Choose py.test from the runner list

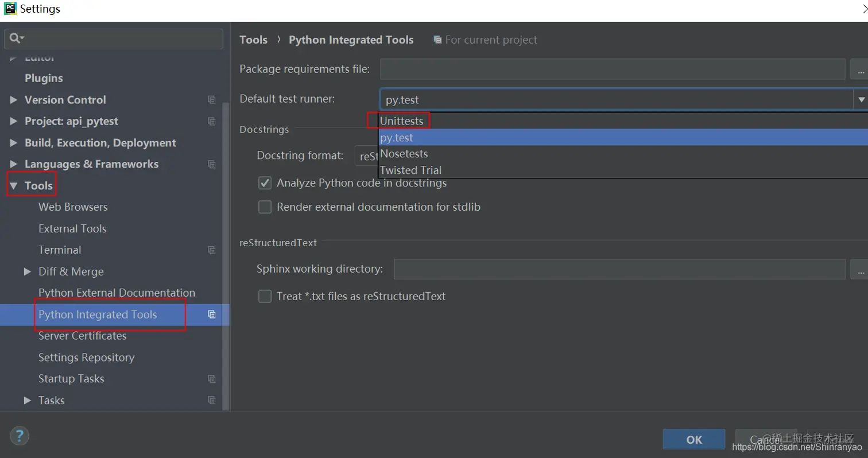coord(623,138)
